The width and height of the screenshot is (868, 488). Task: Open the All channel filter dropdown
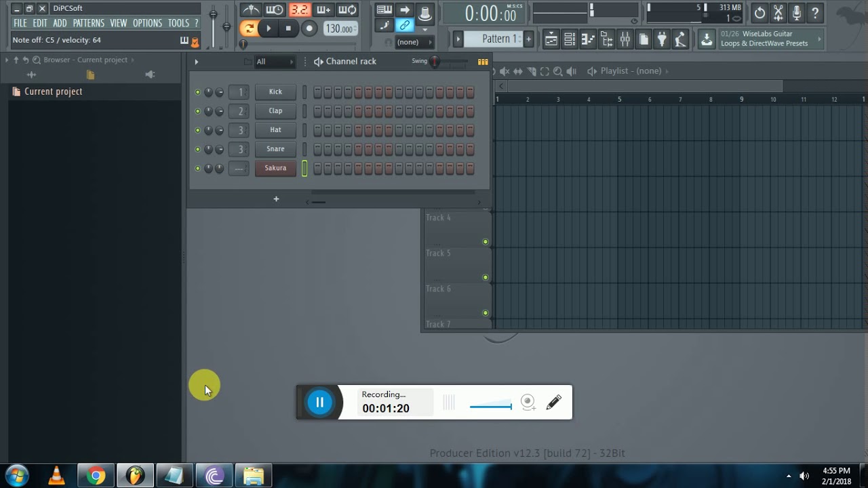[x=274, y=62]
